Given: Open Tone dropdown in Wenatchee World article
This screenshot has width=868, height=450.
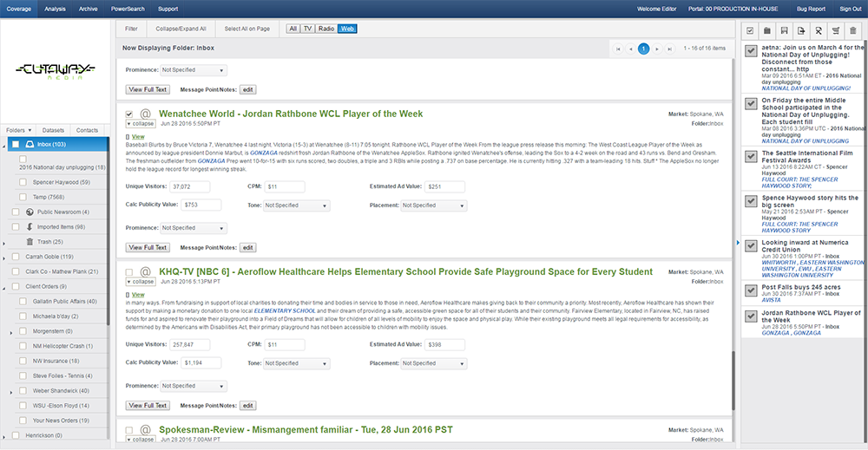Looking at the screenshot, I should click(296, 205).
